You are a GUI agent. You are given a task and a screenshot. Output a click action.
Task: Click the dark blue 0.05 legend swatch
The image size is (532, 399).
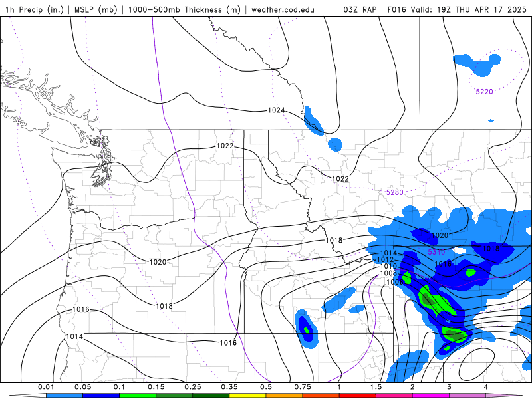pos(101,396)
